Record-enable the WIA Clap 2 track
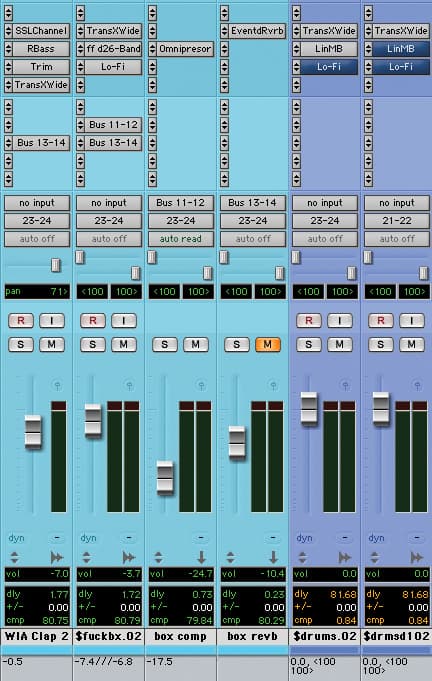 pyautogui.click(x=21, y=321)
